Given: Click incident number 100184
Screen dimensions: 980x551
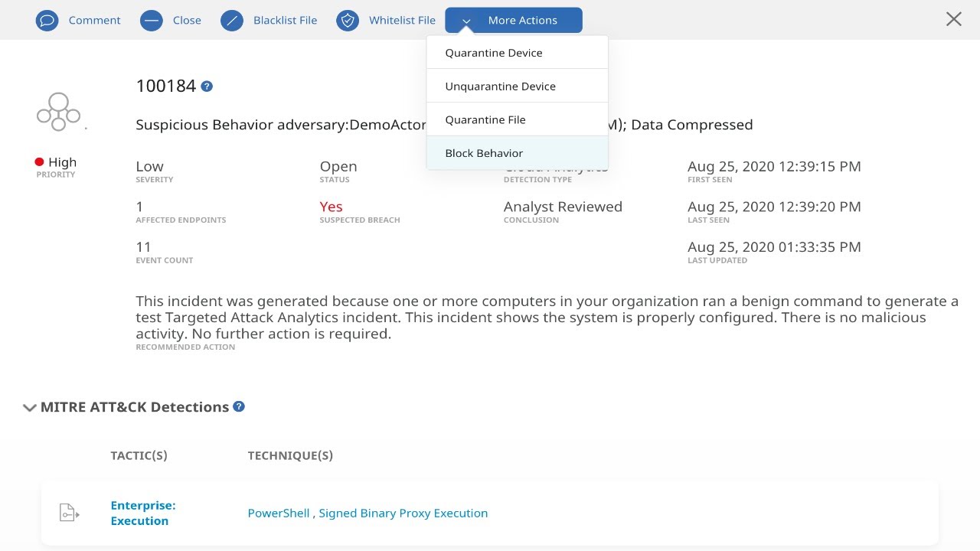Looking at the screenshot, I should click(166, 86).
